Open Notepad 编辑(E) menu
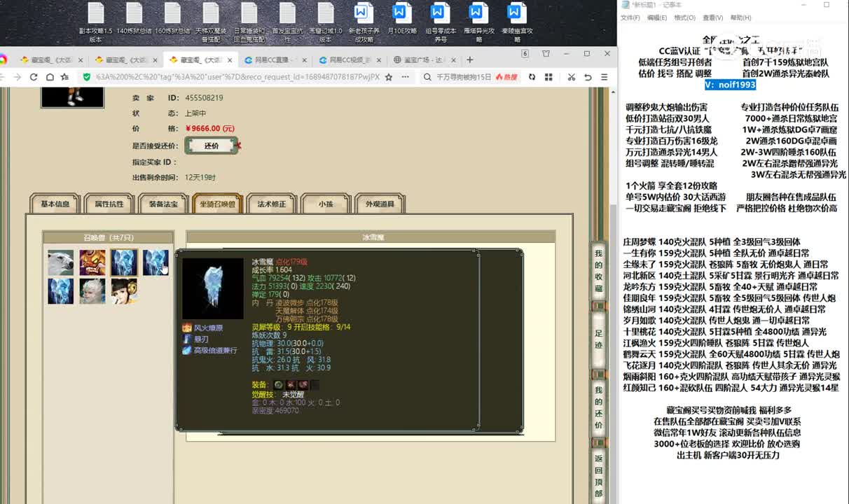 coord(657,17)
